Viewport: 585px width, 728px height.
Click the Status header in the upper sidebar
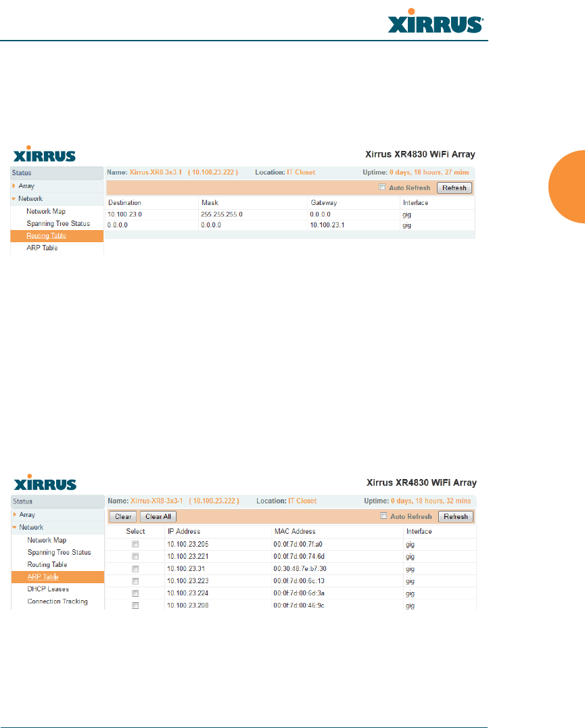(x=57, y=173)
